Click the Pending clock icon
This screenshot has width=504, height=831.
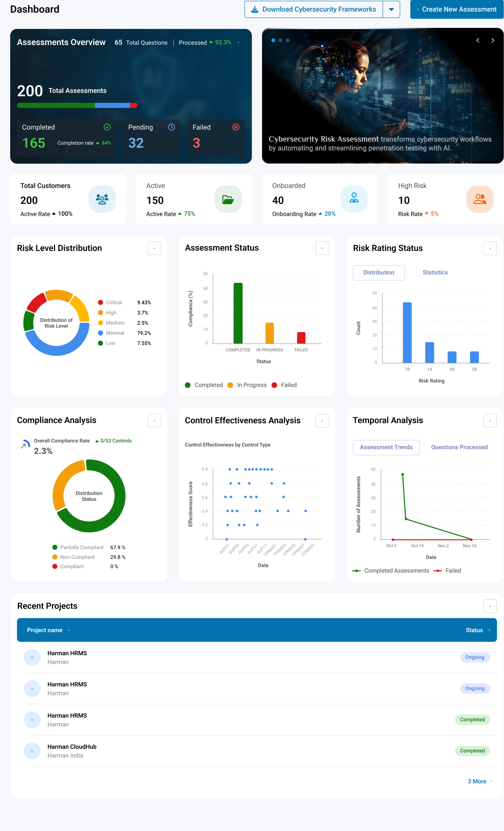(171, 127)
